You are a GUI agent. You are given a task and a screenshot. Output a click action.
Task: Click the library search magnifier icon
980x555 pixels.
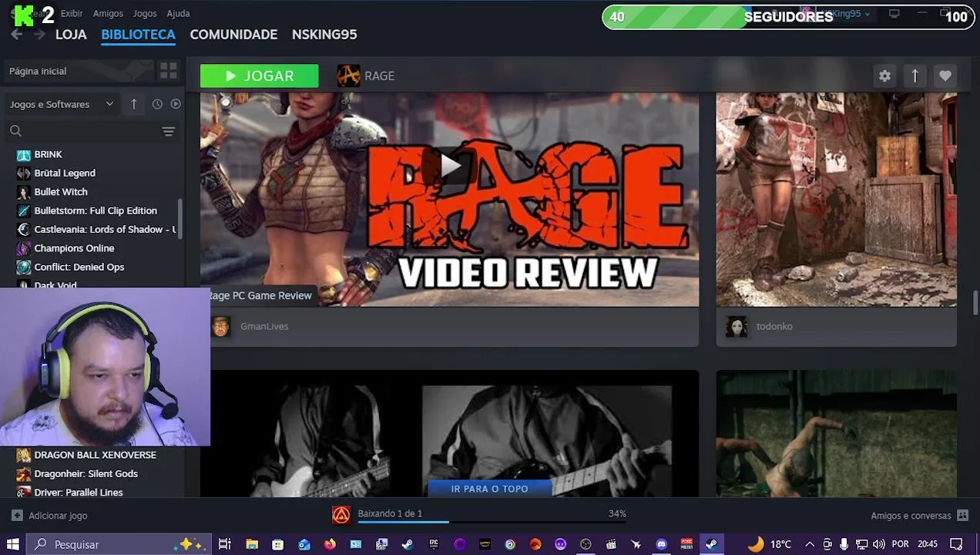tap(15, 131)
